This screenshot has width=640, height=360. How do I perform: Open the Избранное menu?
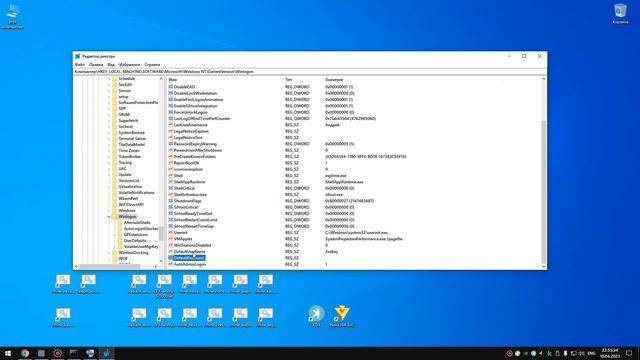tap(129, 64)
